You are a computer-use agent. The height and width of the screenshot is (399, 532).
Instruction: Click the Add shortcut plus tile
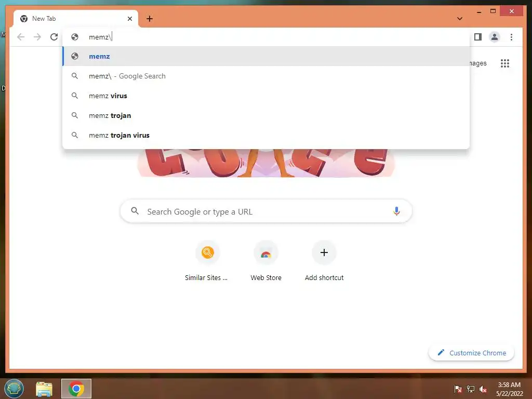point(324,261)
